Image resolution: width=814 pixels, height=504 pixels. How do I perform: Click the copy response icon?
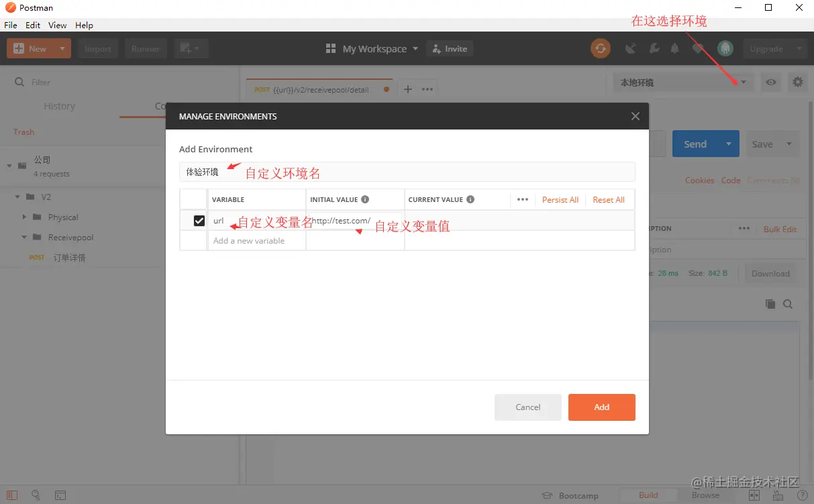pos(770,304)
